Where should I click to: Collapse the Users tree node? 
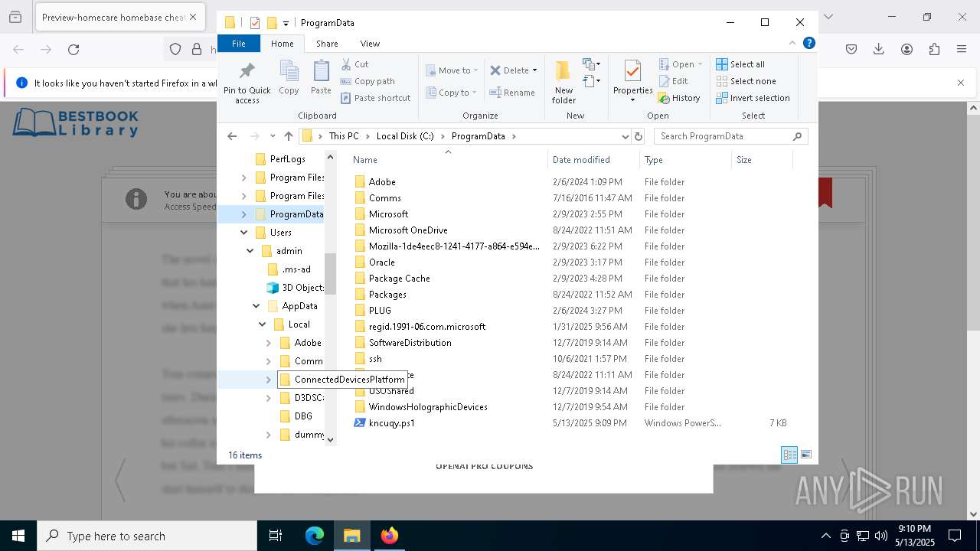243,233
